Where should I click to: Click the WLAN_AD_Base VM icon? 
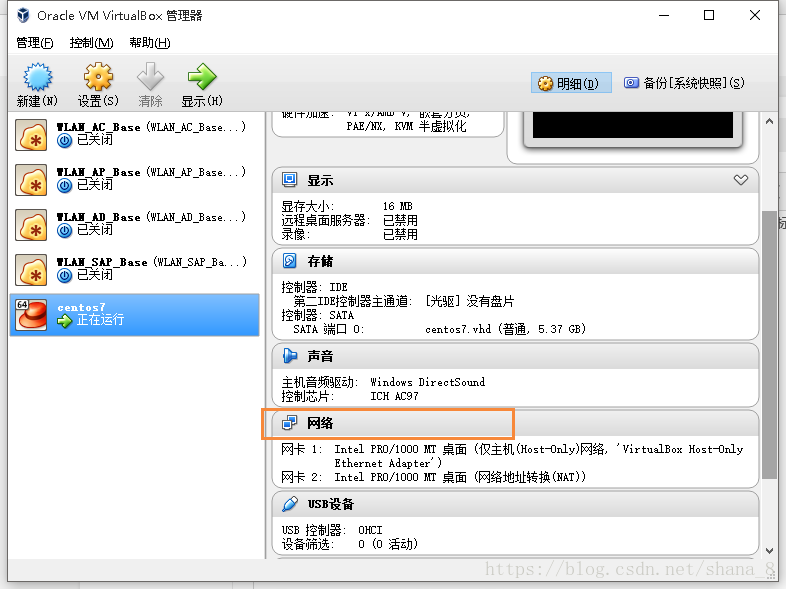point(31,225)
